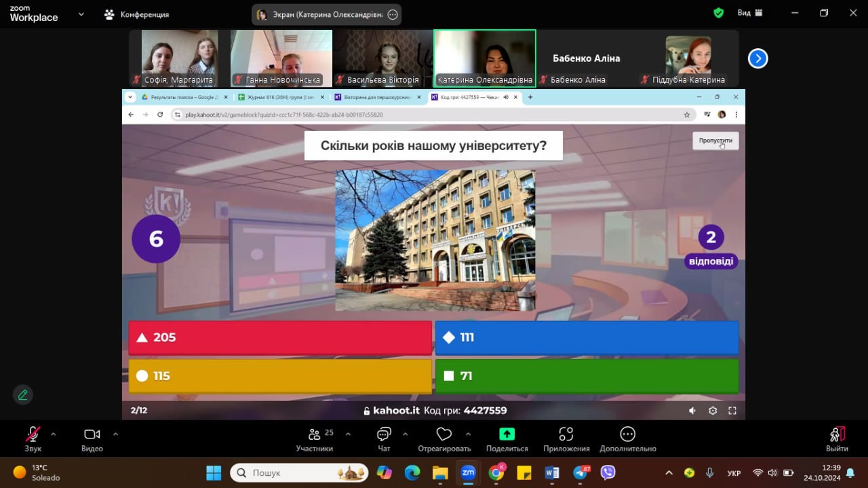This screenshot has width=868, height=488.
Task: Click the annotation pencil icon
Action: [x=22, y=394]
